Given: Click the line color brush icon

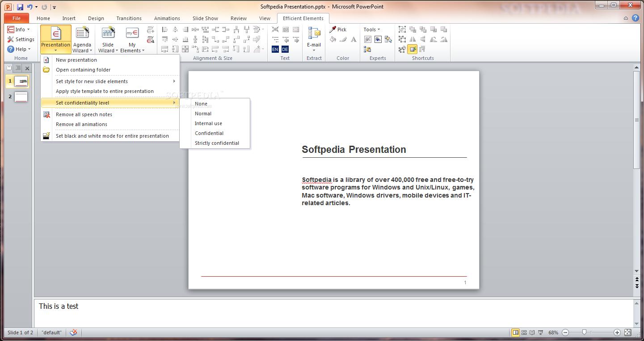Looking at the screenshot, I should pos(343,39).
